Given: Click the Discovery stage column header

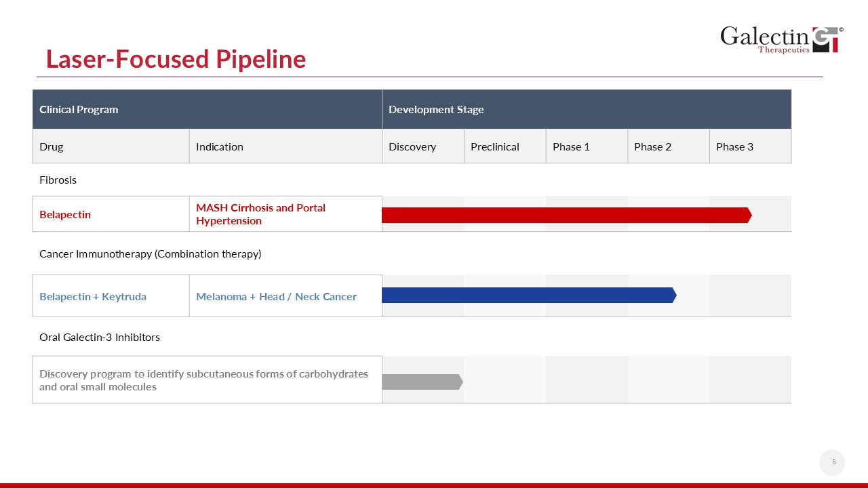Looking at the screenshot, I should click(x=412, y=146).
